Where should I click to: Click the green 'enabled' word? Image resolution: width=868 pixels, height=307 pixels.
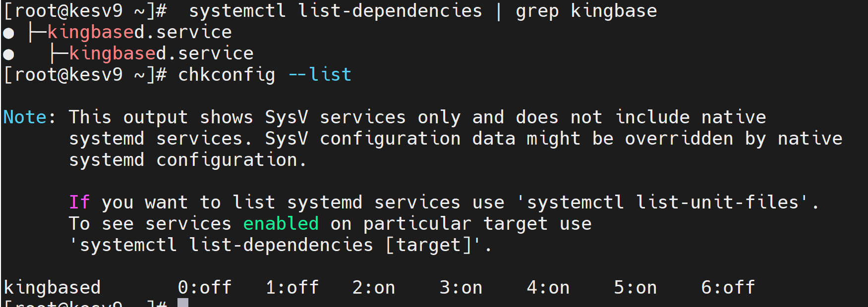click(x=281, y=224)
